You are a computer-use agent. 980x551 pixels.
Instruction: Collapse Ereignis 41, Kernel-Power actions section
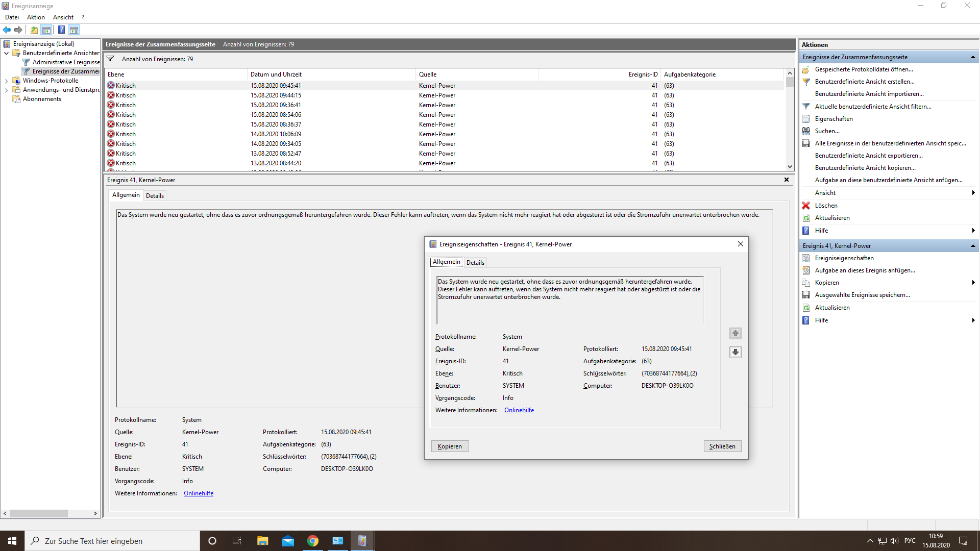click(973, 246)
